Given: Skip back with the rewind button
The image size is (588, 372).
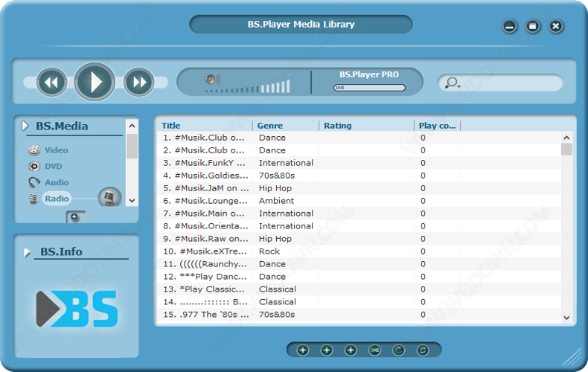Looking at the screenshot, I should click(x=52, y=82).
